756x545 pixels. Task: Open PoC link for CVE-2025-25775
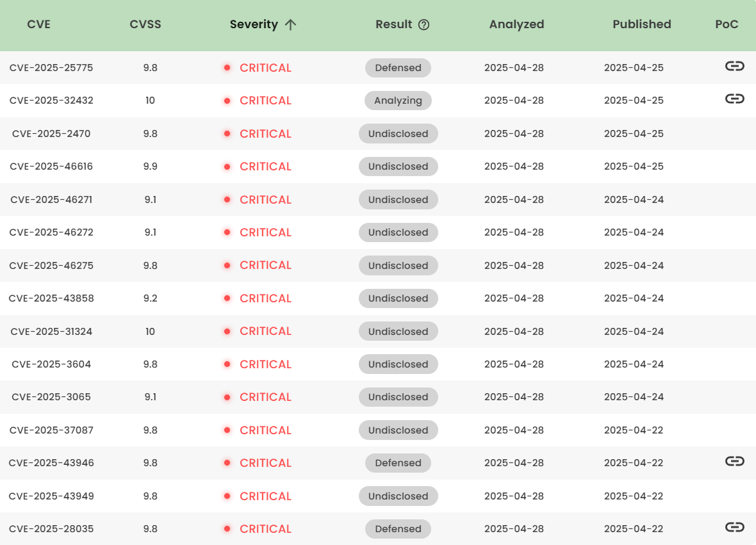click(734, 66)
